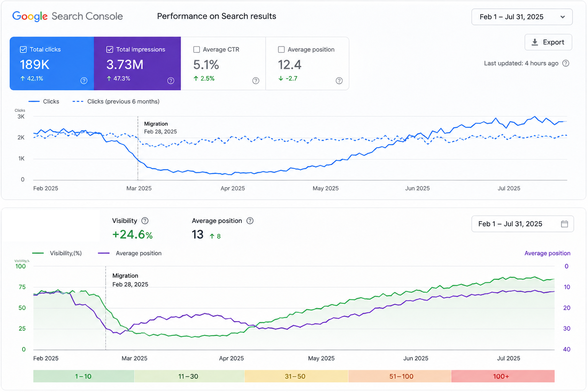Image resolution: width=588 pixels, height=392 pixels.
Task: Select the Average CTR metric card
Action: point(223,64)
